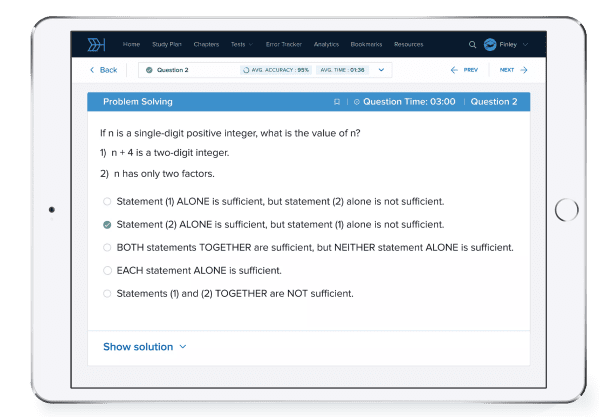This screenshot has width=600, height=417.
Task: Click the average accuracy indicator icon
Action: [x=246, y=70]
